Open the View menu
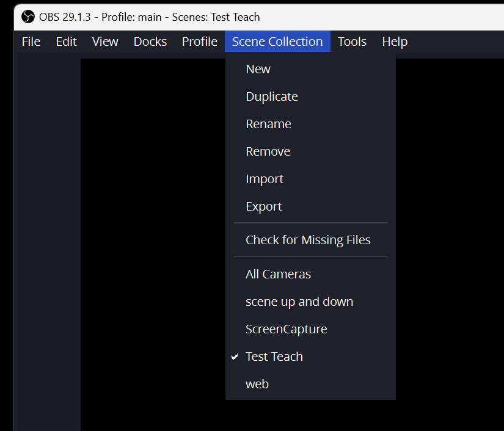The image size is (504, 431). coord(105,42)
